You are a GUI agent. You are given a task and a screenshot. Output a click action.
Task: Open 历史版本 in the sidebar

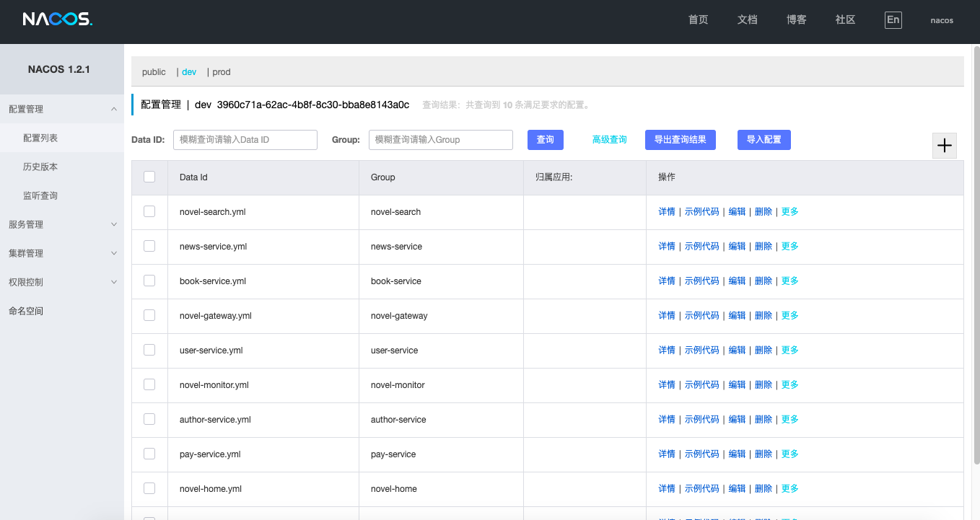tap(40, 167)
